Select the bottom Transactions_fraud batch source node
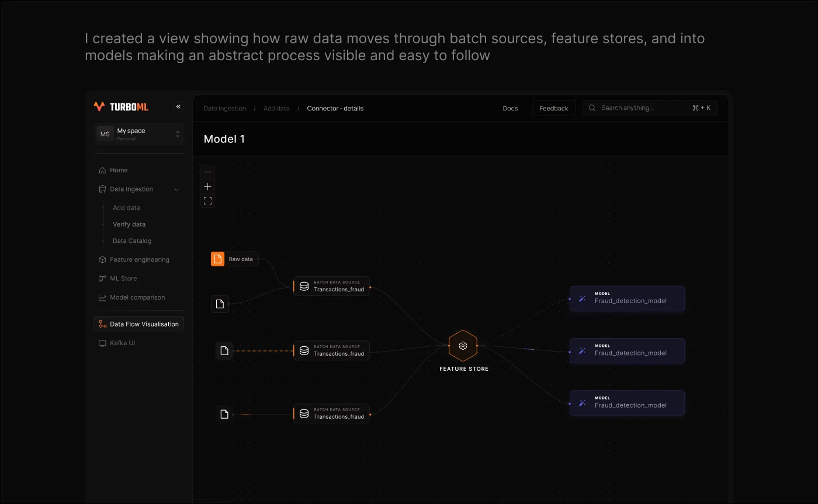 331,413
